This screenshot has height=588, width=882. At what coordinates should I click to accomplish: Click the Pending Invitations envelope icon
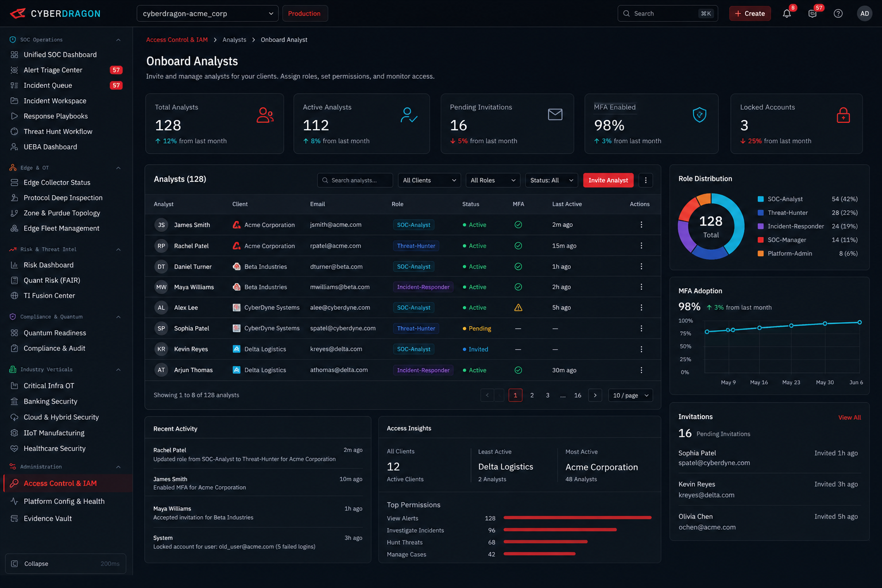(555, 114)
